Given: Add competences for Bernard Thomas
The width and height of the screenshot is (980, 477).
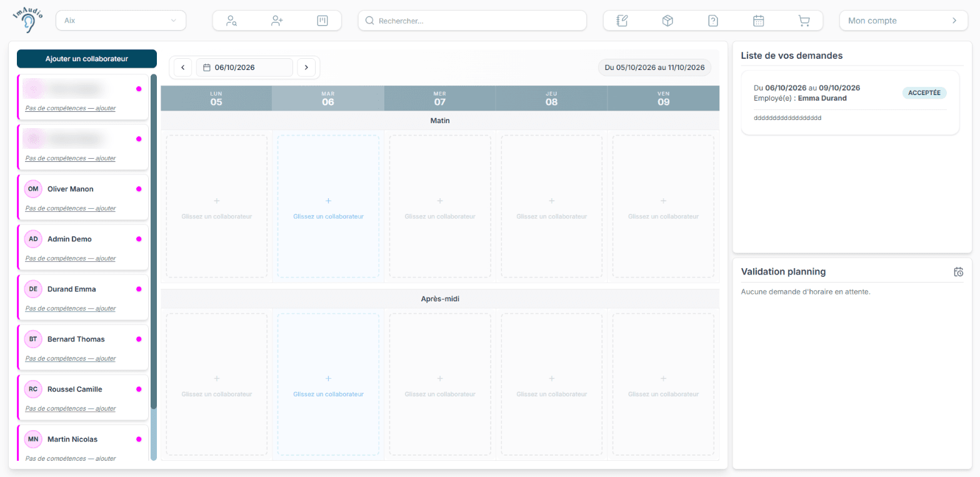Looking at the screenshot, I should (71, 358).
